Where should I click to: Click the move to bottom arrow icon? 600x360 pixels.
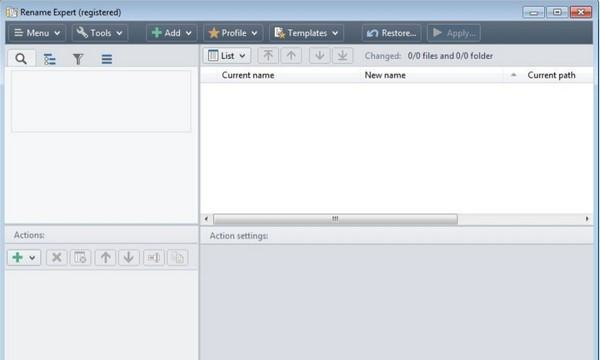pyautogui.click(x=342, y=56)
